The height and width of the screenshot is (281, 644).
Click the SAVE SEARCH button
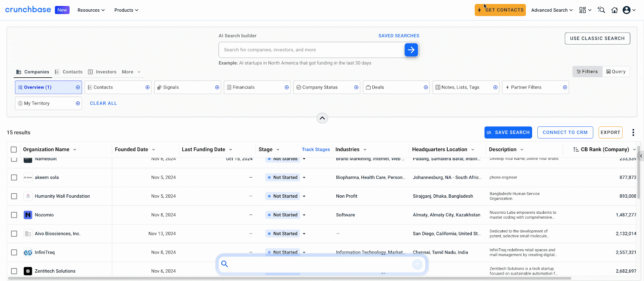tap(508, 132)
